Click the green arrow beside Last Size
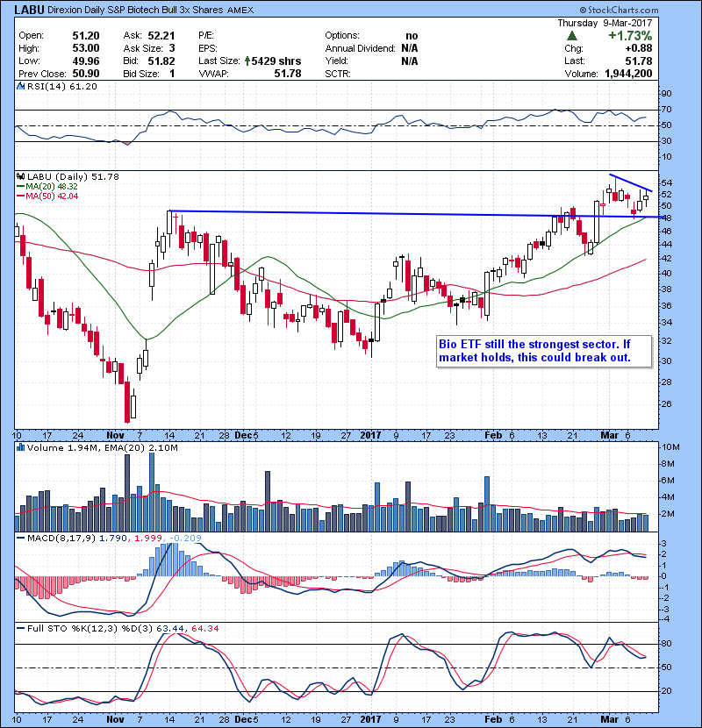Image resolution: width=702 pixels, height=728 pixels. tap(247, 61)
